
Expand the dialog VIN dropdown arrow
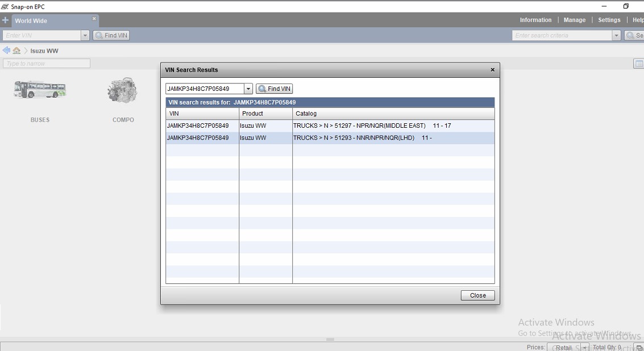coord(248,89)
